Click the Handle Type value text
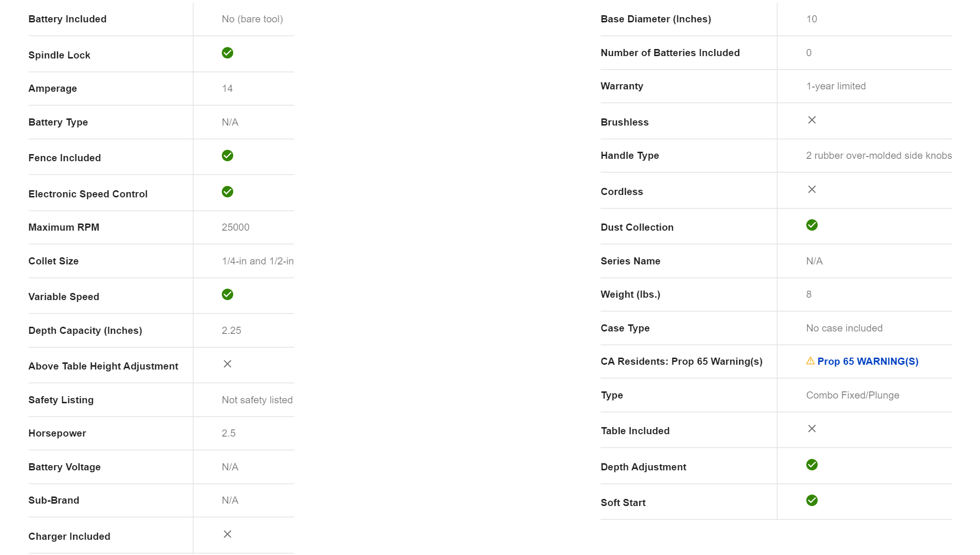 (x=879, y=156)
